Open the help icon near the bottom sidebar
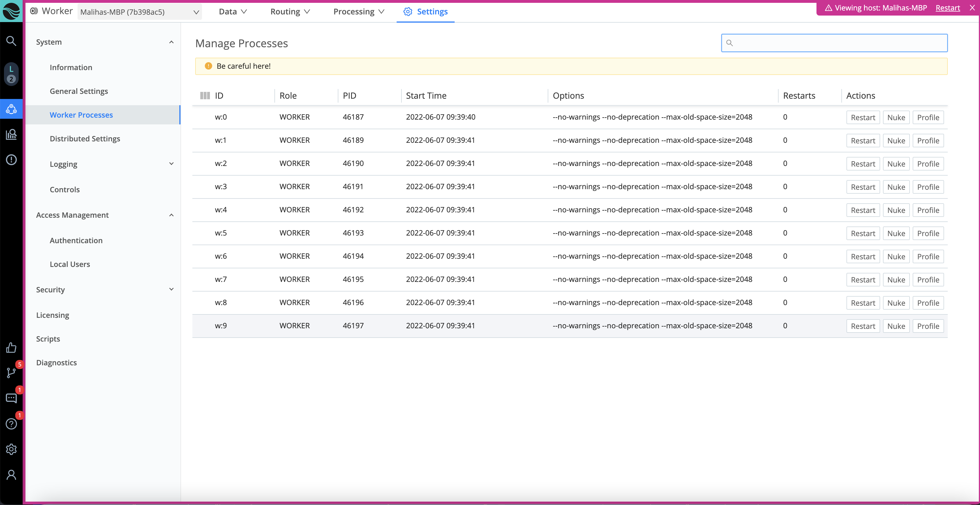The height and width of the screenshot is (505, 980). [x=11, y=424]
